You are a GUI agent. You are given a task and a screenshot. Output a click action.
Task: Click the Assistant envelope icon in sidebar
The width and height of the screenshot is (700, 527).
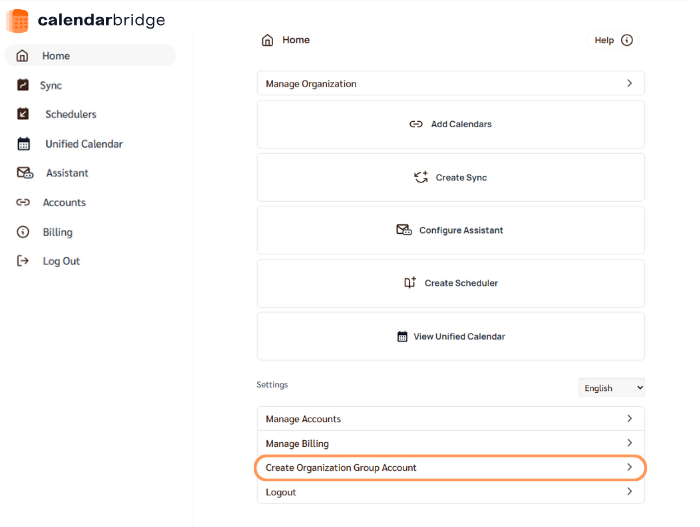point(25,173)
